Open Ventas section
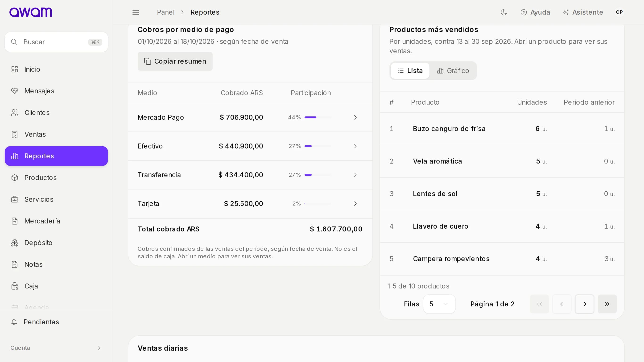The image size is (644, 362). point(56,134)
